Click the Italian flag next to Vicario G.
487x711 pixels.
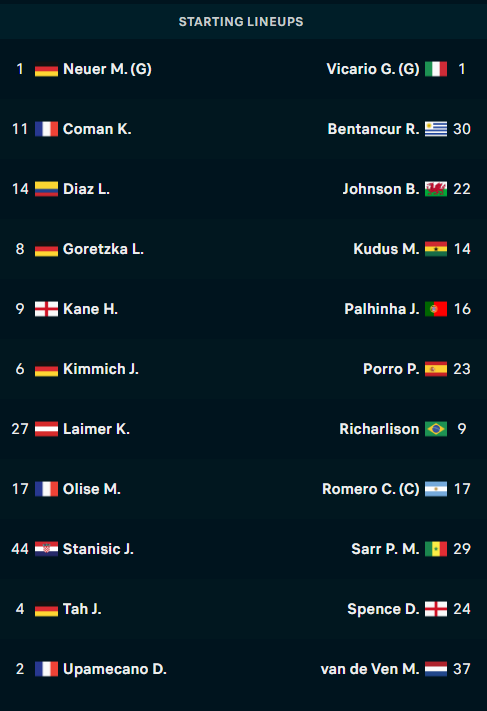pyautogui.click(x=436, y=69)
